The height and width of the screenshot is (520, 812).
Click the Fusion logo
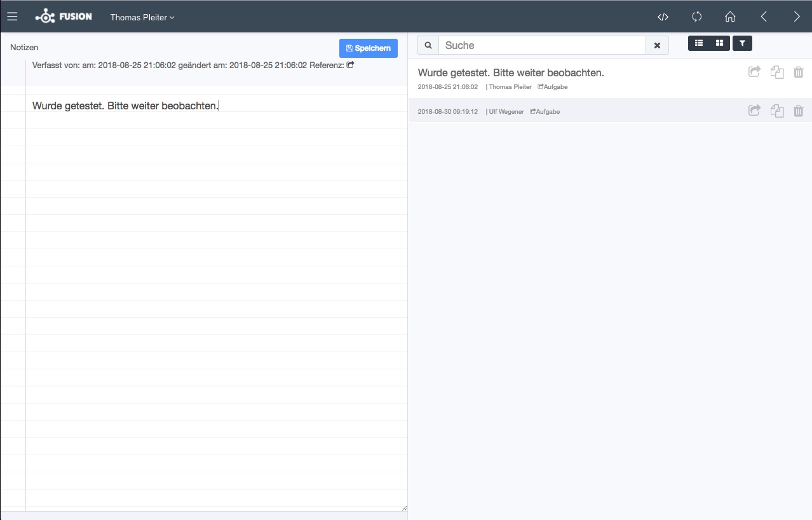[64, 17]
